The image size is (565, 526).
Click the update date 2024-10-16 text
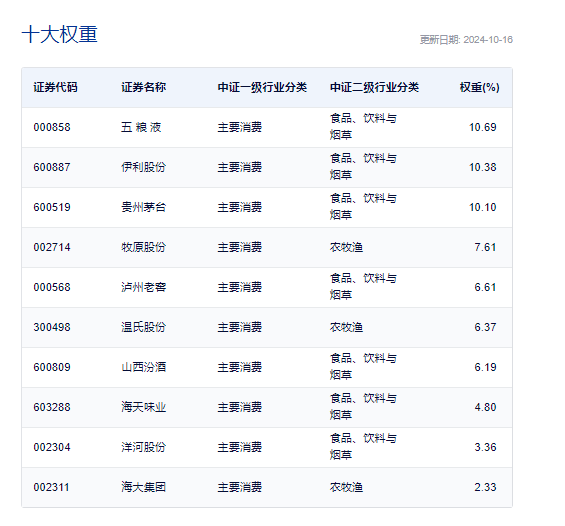466,40
